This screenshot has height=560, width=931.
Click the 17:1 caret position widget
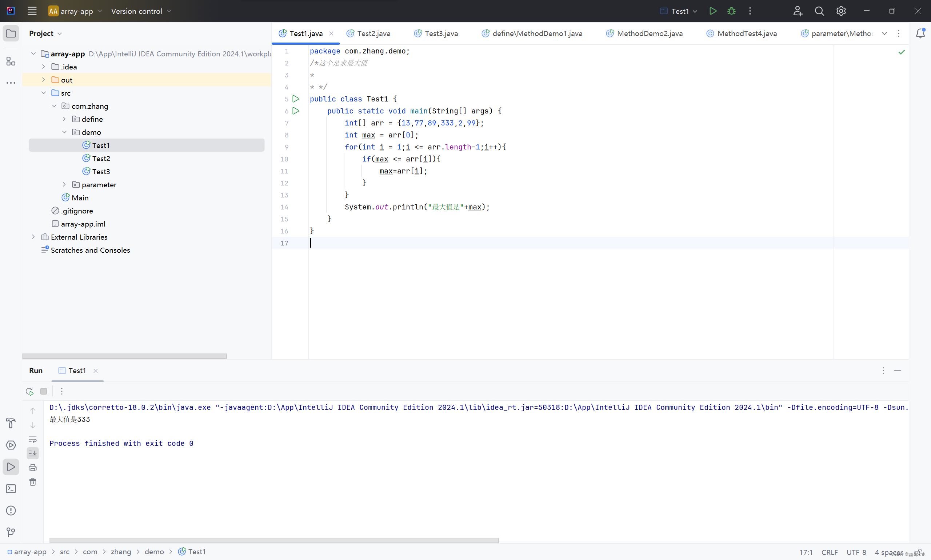click(806, 552)
